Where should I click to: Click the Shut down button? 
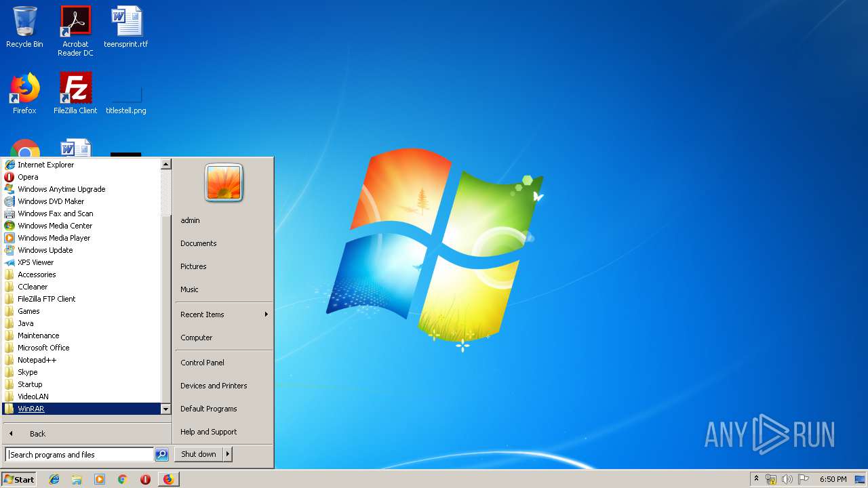click(x=199, y=454)
